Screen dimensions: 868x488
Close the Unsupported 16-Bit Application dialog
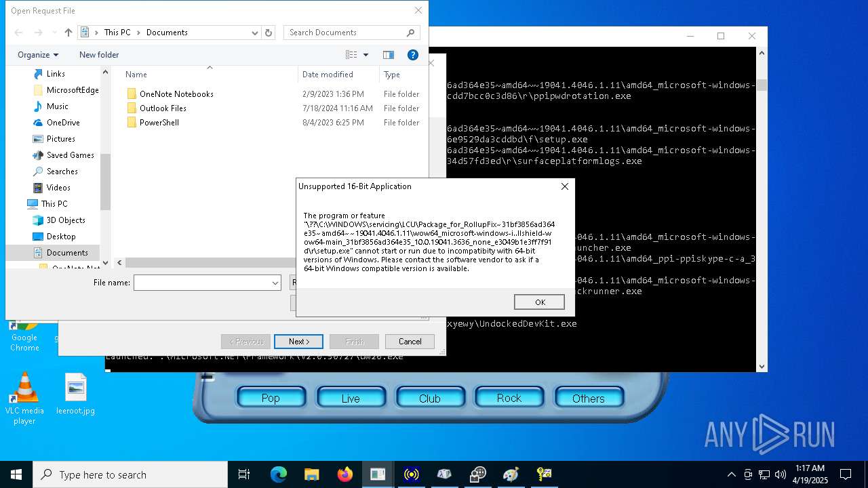(564, 186)
